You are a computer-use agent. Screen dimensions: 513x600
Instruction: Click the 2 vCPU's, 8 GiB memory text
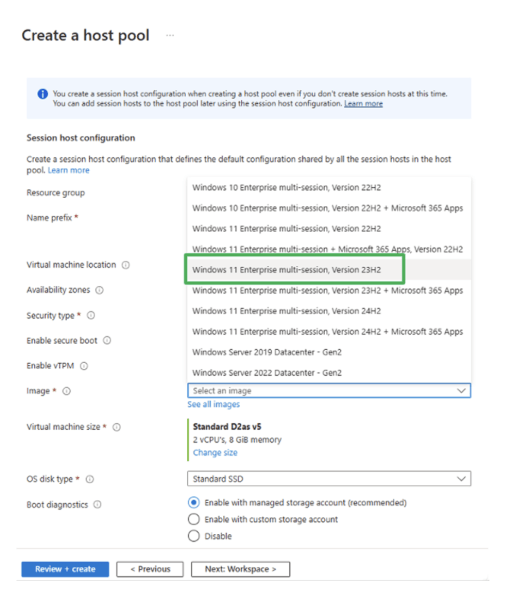237,440
